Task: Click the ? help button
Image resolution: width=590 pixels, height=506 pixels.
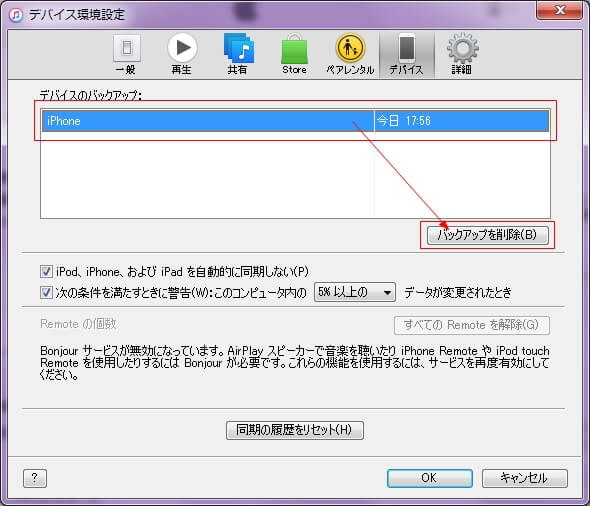Action: [x=35, y=478]
